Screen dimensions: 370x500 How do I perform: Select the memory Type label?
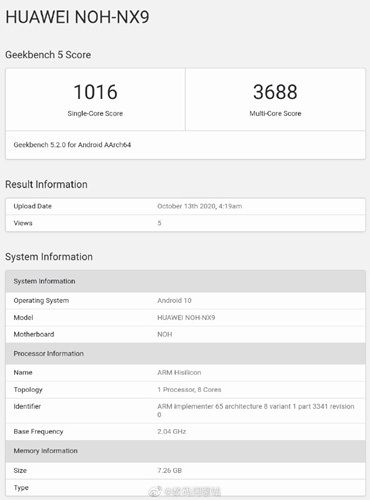(x=21, y=488)
